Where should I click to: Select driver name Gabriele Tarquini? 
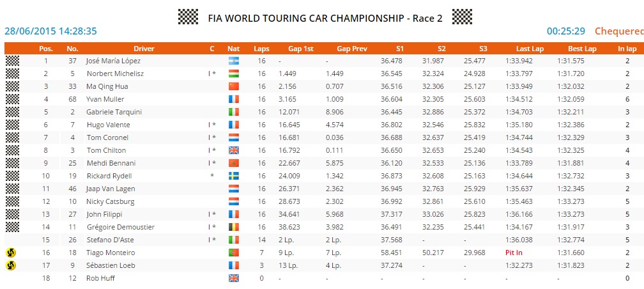[112, 112]
